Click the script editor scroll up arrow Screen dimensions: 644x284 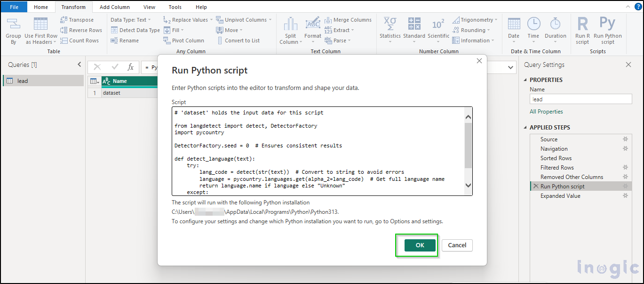pos(468,117)
